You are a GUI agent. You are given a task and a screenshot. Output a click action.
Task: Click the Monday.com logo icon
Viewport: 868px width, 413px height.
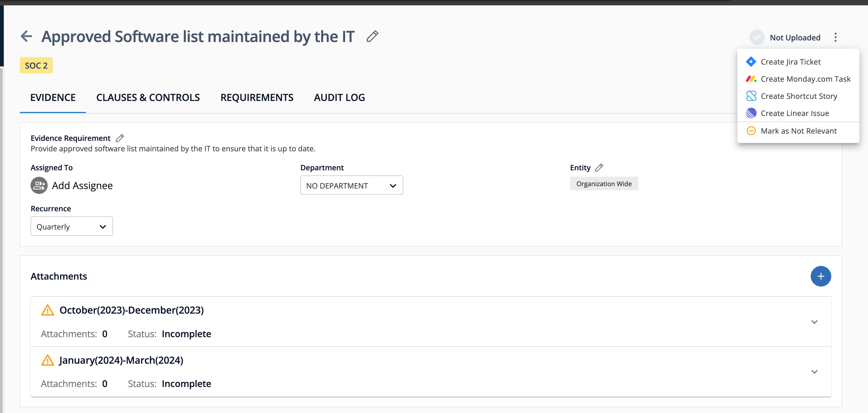pyautogui.click(x=751, y=79)
